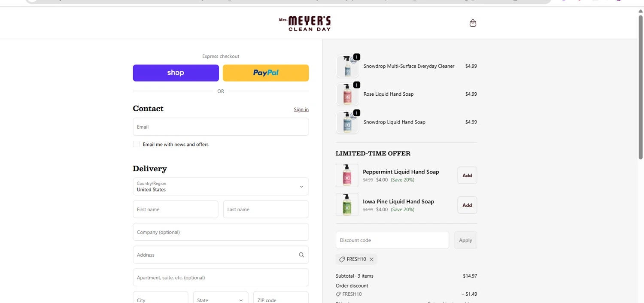Focus the Apartment, suite, etc. field
This screenshot has width=644, height=303.
(x=221, y=278)
